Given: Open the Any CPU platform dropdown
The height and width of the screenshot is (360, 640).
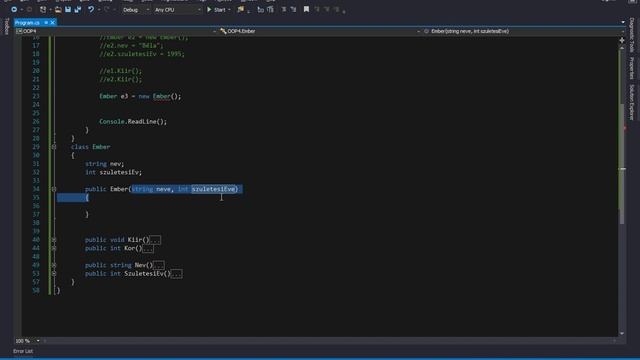Looking at the screenshot, I should [x=177, y=10].
